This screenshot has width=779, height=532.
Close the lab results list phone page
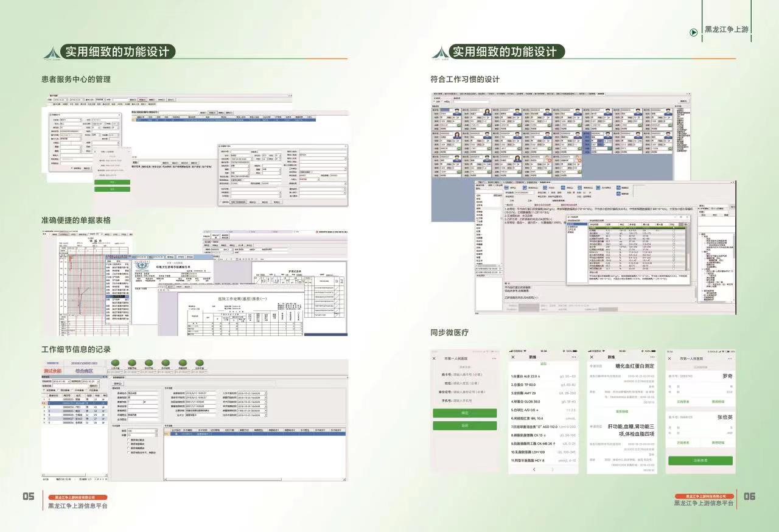tap(513, 357)
